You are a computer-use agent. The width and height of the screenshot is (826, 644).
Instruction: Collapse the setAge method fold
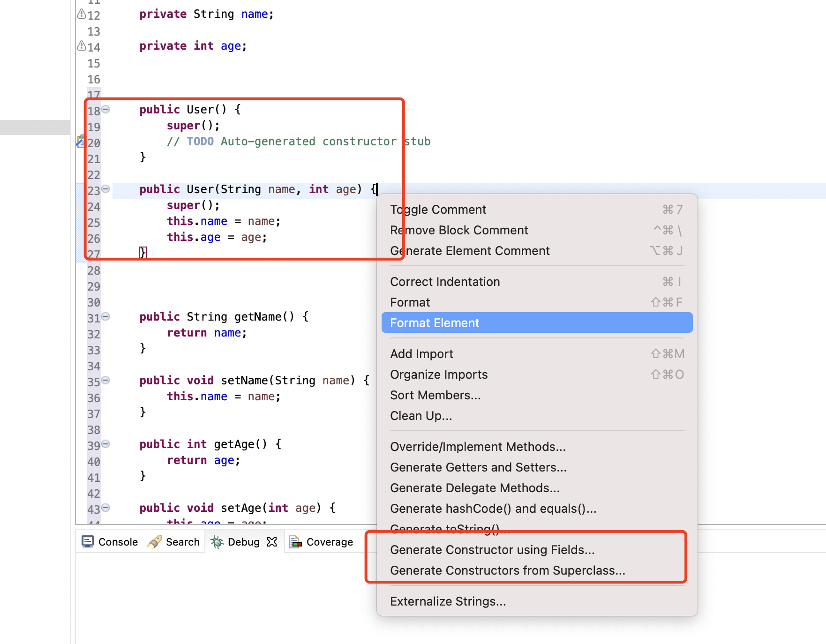coord(106,508)
